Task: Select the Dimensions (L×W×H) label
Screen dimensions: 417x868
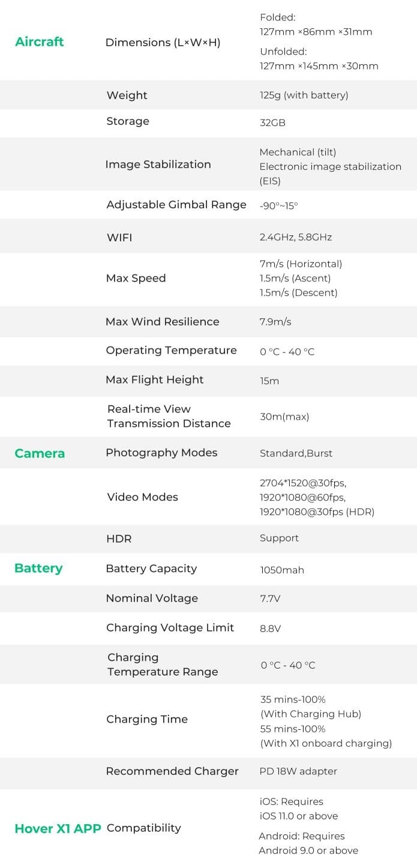Action: 163,43
